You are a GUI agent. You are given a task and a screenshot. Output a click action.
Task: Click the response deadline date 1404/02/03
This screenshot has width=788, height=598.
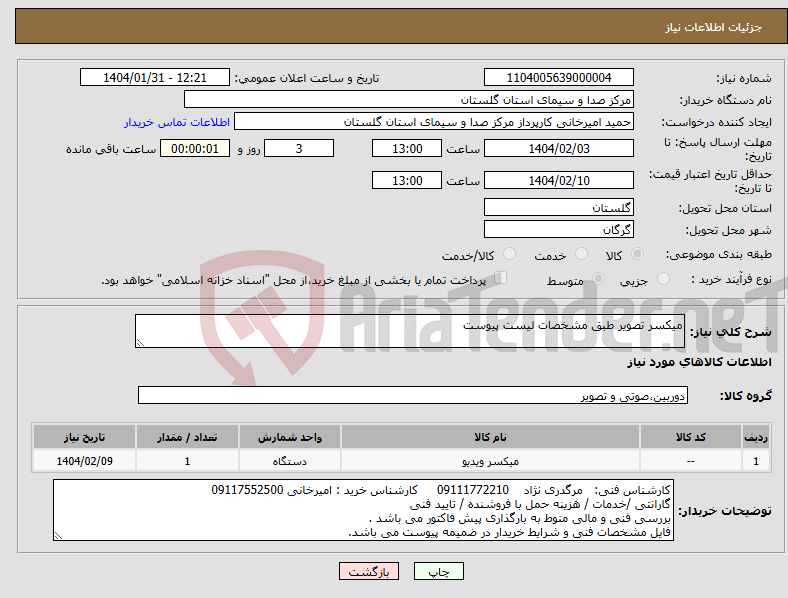click(x=558, y=148)
